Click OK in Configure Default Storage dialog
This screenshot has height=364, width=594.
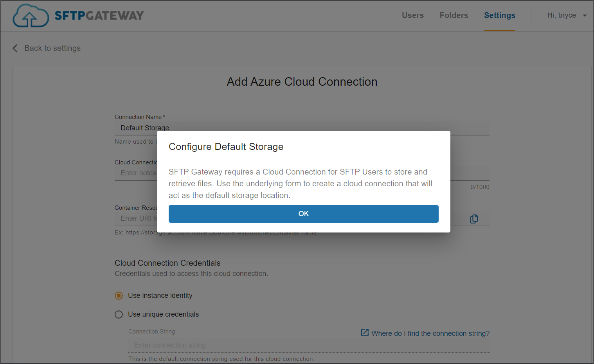coord(304,214)
